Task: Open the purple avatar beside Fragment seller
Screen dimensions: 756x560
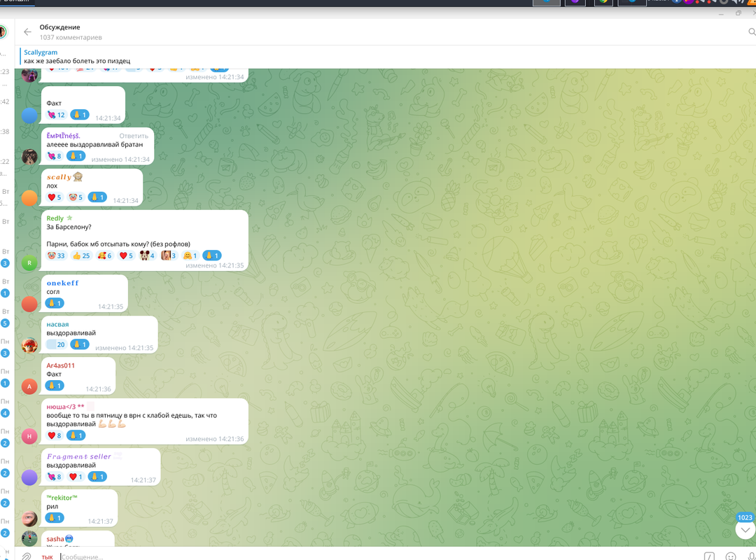Action: (x=29, y=477)
